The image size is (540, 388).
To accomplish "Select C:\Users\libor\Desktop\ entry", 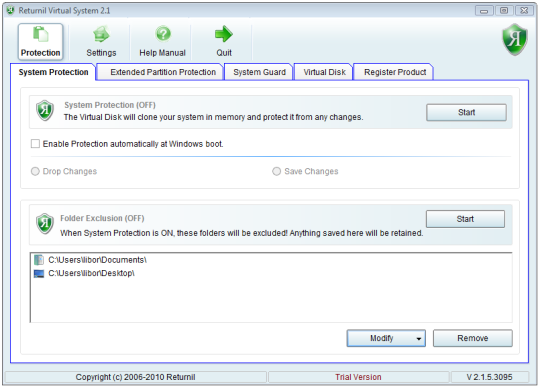I will [x=91, y=273].
